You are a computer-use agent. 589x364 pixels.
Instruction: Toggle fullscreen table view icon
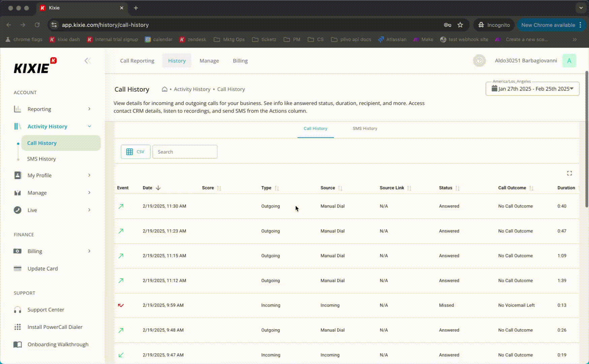(569, 173)
